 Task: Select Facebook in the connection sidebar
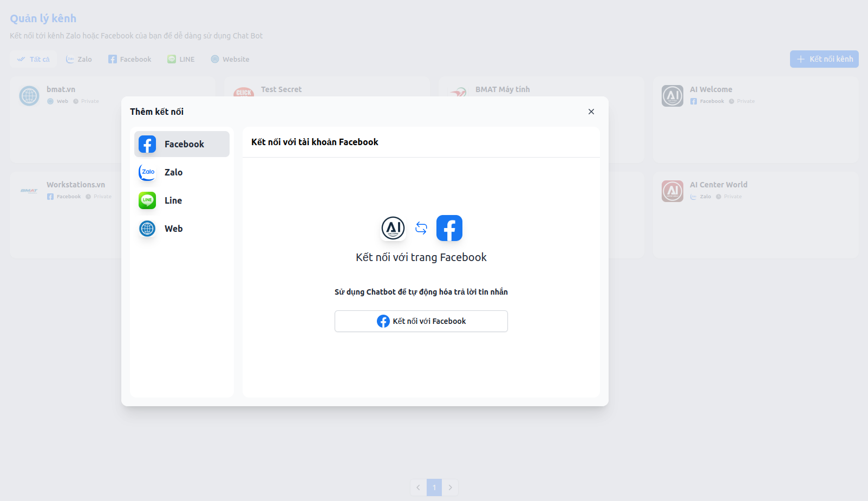(x=181, y=144)
